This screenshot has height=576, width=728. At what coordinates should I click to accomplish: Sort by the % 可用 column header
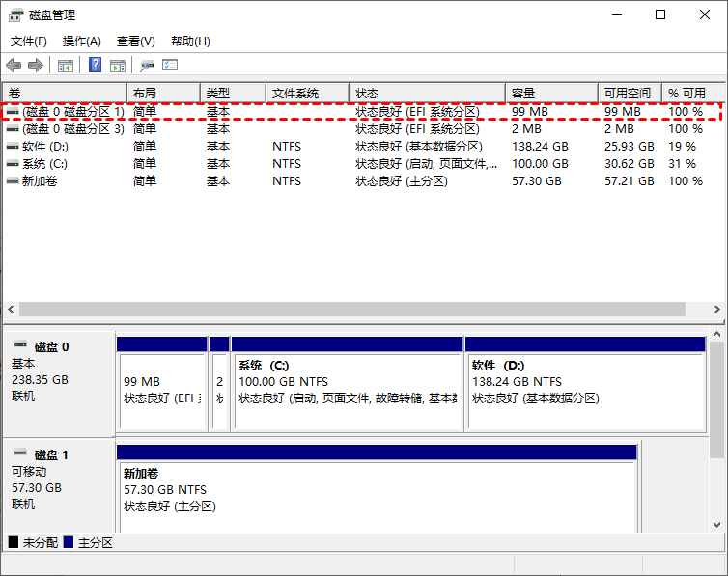click(x=693, y=94)
